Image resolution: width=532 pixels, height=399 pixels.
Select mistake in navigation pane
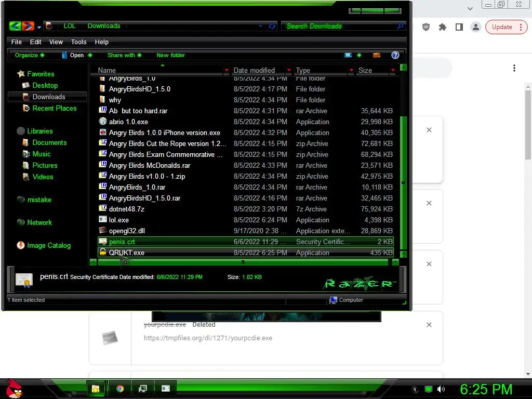[39, 199]
